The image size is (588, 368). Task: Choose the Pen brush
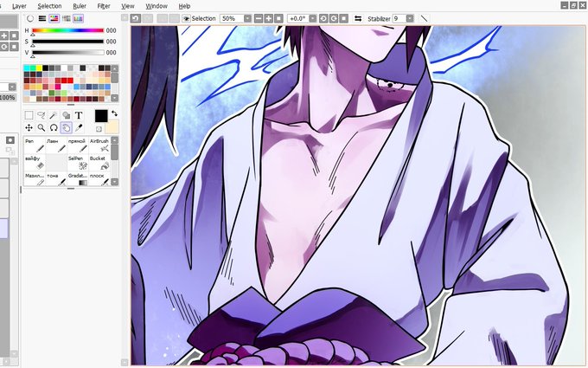tap(35, 145)
